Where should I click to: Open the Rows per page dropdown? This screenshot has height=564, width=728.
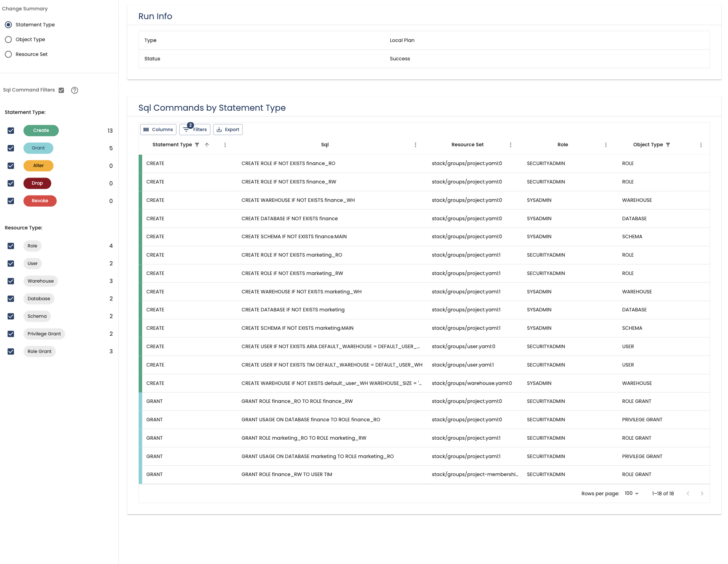631,494
